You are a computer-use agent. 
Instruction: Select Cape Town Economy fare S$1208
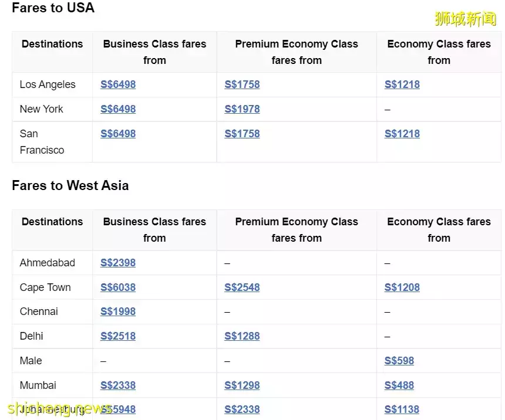(402, 287)
